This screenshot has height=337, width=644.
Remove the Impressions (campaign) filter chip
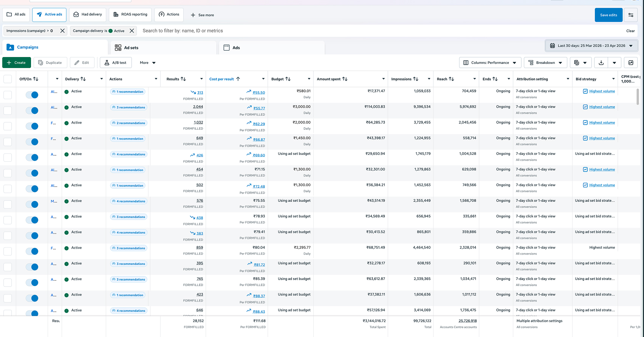[62, 31]
